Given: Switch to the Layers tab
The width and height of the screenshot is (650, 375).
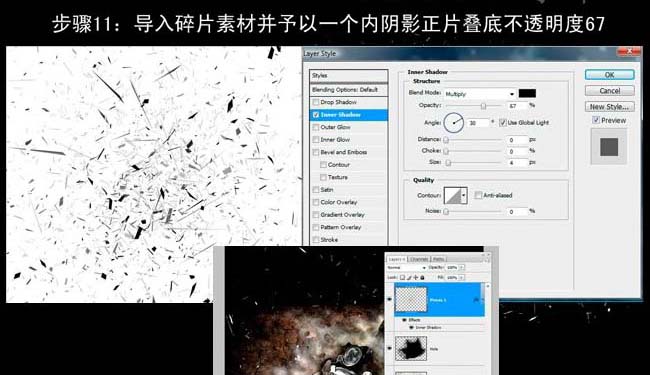Looking at the screenshot, I should click(x=397, y=259).
